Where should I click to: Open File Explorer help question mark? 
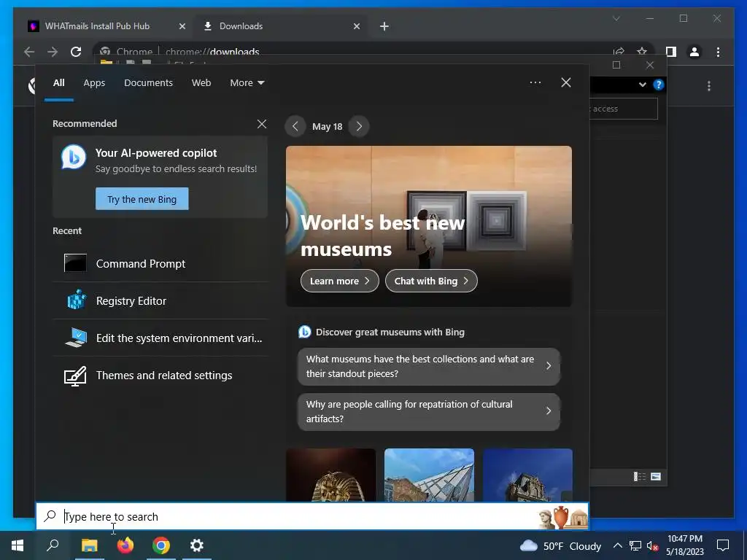pyautogui.click(x=659, y=85)
